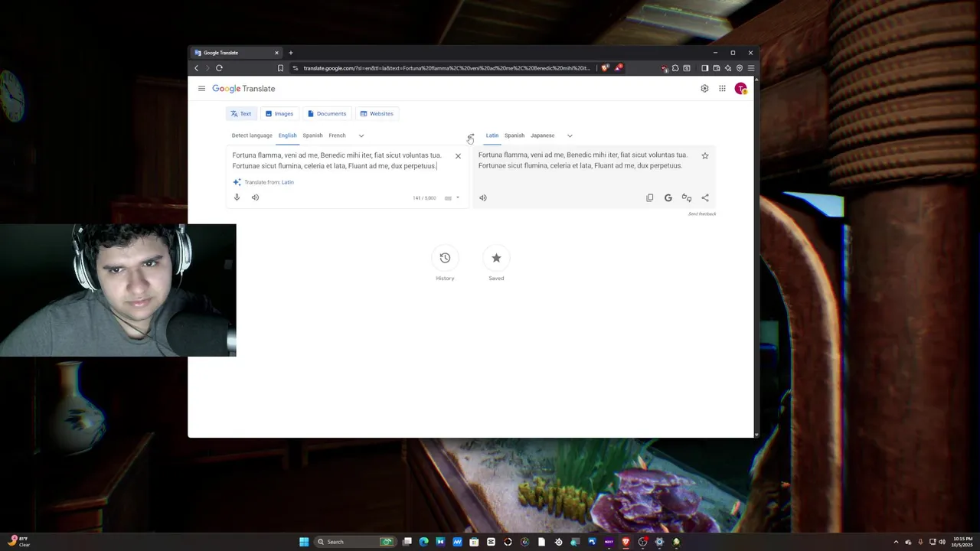Image resolution: width=980 pixels, height=551 pixels.
Task: Open the Brave browser taskbar icon
Action: (626, 542)
